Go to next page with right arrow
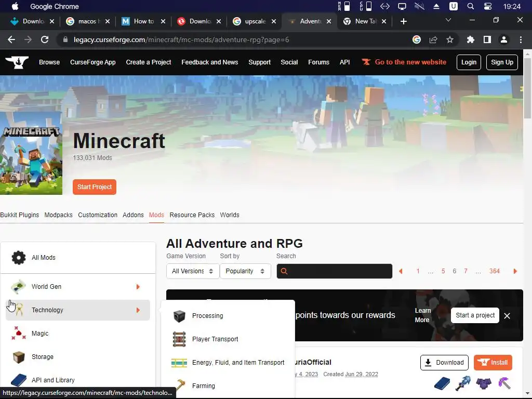This screenshot has height=399, width=532. tap(515, 271)
